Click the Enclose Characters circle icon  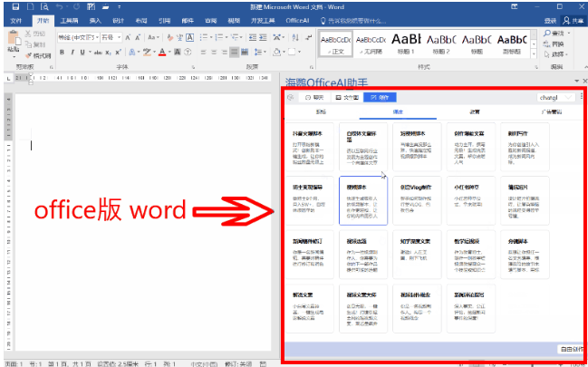pos(188,53)
